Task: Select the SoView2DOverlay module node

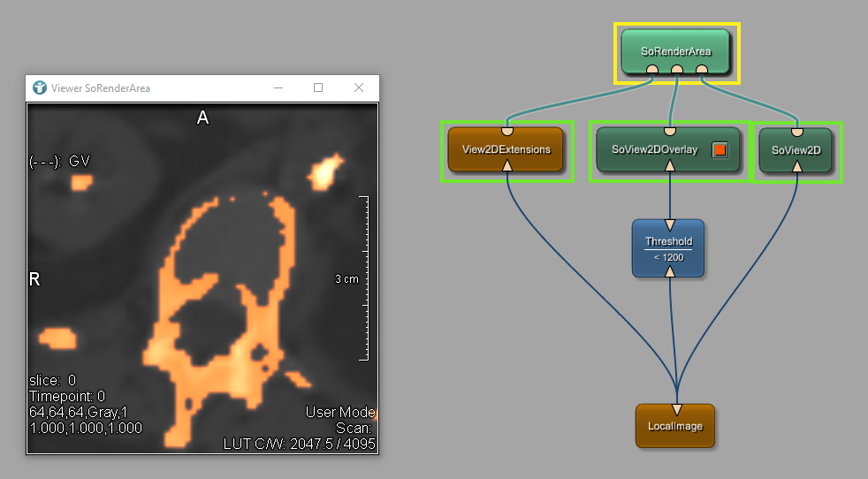Action: pyautogui.click(x=654, y=150)
